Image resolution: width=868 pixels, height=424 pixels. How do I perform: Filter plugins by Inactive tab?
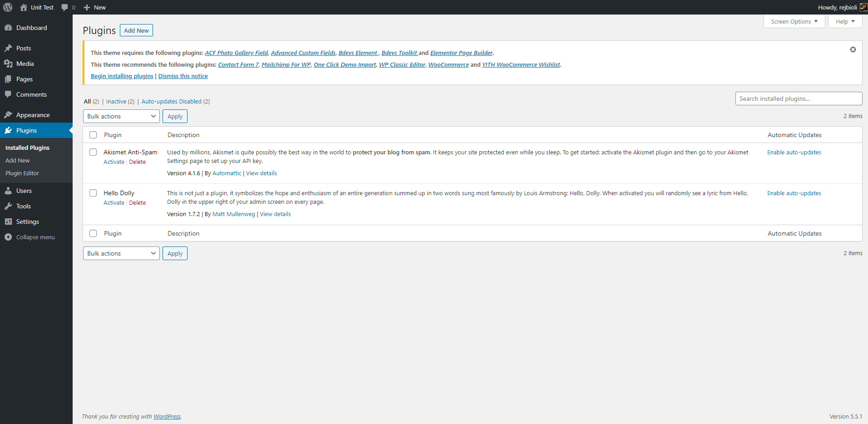[116, 101]
